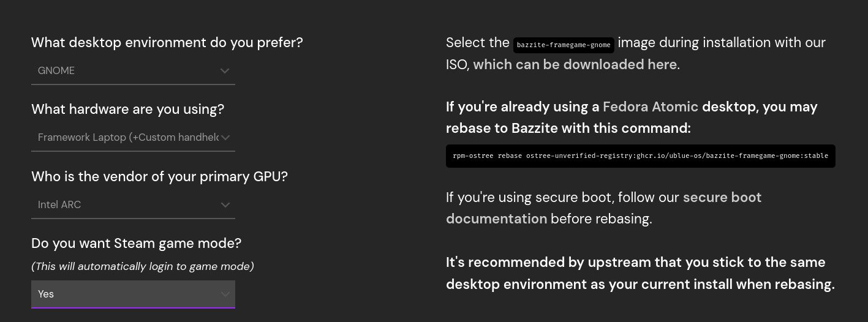Click the chevron arrow on hardware selector
Viewport: 868px width, 322px height.
point(225,138)
